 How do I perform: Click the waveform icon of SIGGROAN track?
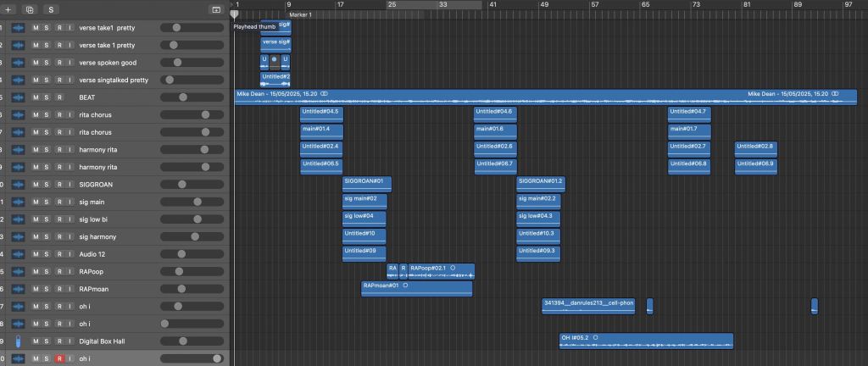17,184
